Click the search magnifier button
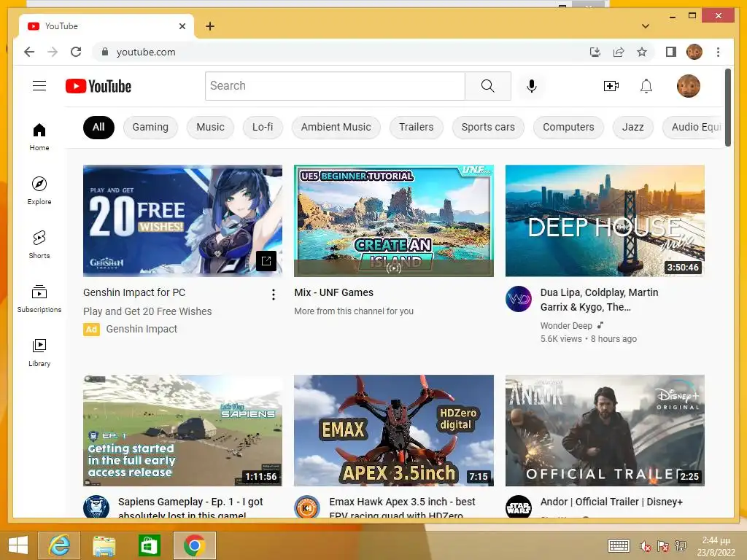 point(488,86)
